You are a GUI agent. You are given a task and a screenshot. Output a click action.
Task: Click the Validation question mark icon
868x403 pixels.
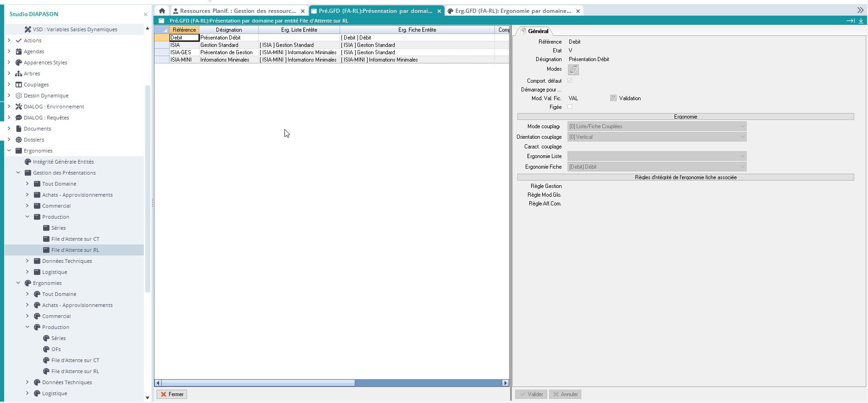[x=613, y=98]
